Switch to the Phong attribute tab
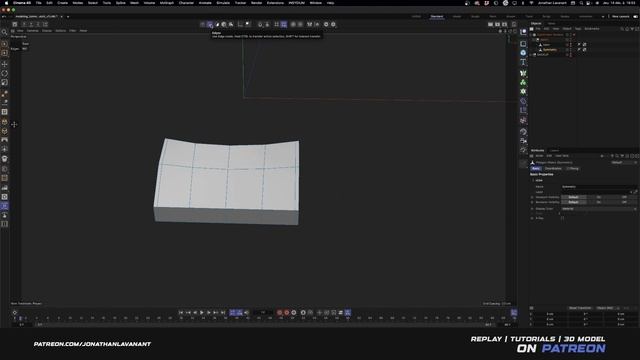This screenshot has width=640, height=360. tap(573, 169)
